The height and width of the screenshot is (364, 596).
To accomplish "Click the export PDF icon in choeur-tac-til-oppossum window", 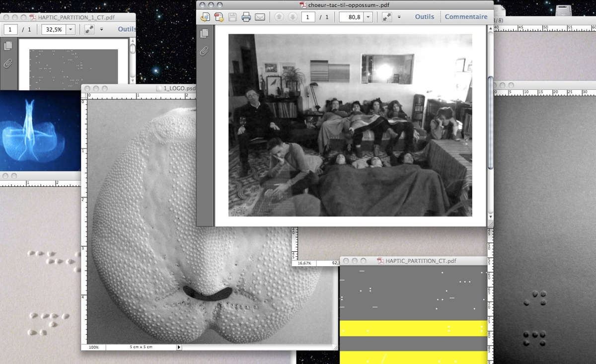I will click(x=205, y=17).
